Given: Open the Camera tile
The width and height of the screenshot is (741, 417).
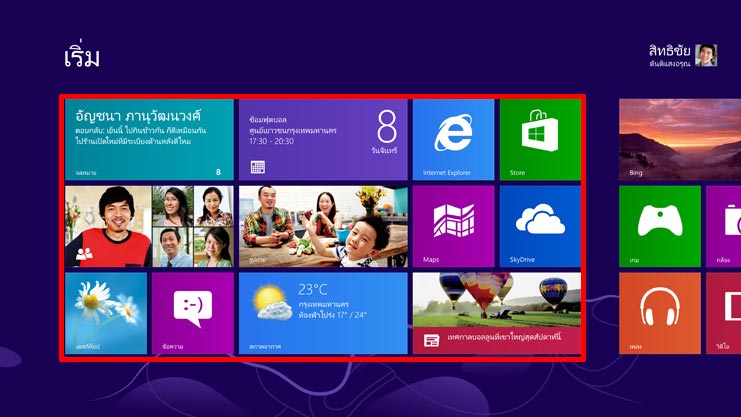Looking at the screenshot, I should 723,226.
